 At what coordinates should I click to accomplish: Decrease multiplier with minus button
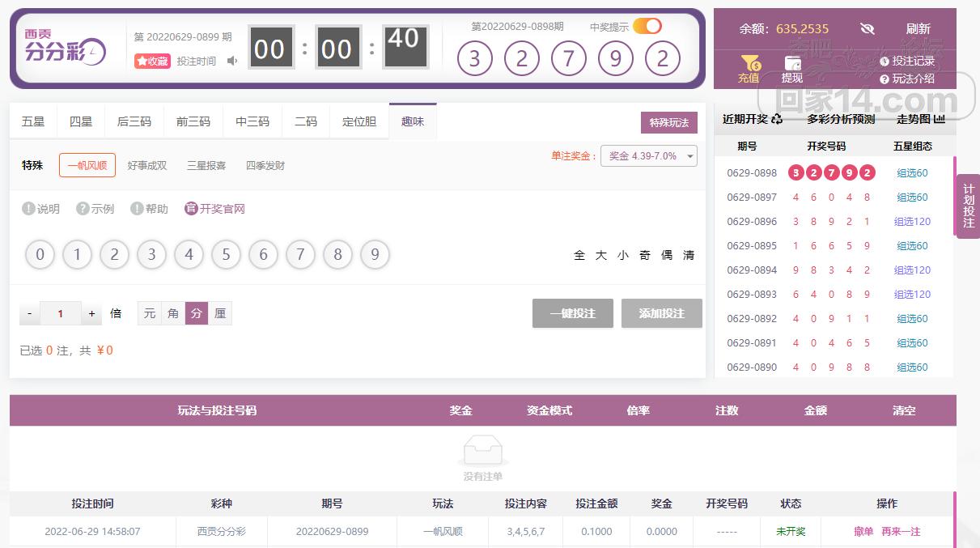29,313
